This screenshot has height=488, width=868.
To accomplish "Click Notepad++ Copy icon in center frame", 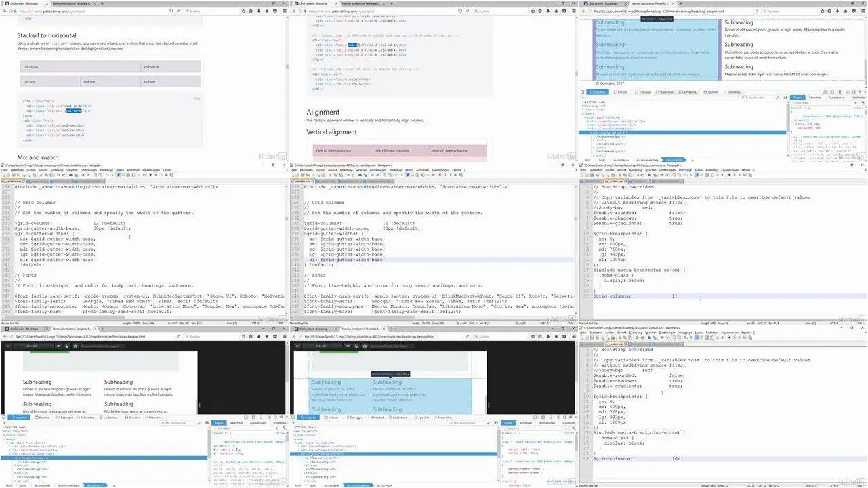I will [335, 176].
